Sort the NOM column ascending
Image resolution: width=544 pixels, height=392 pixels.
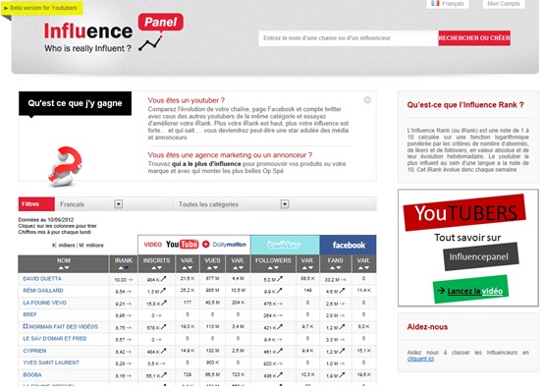click(61, 267)
